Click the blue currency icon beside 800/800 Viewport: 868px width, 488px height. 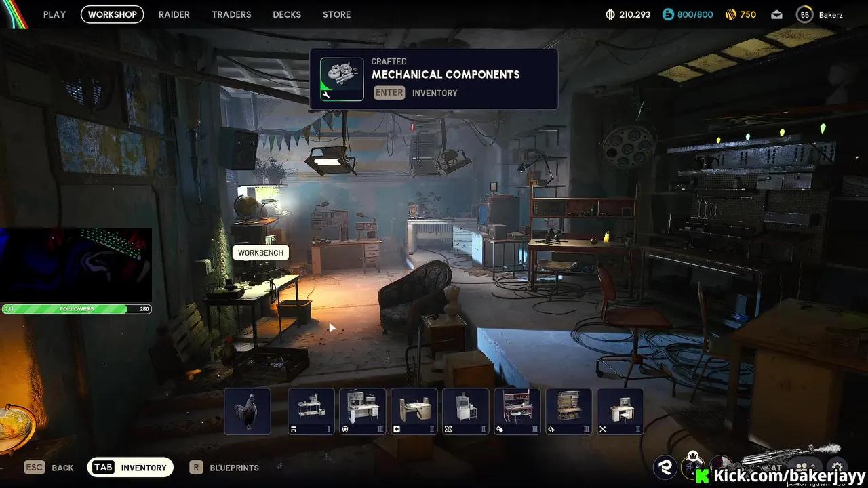click(668, 14)
